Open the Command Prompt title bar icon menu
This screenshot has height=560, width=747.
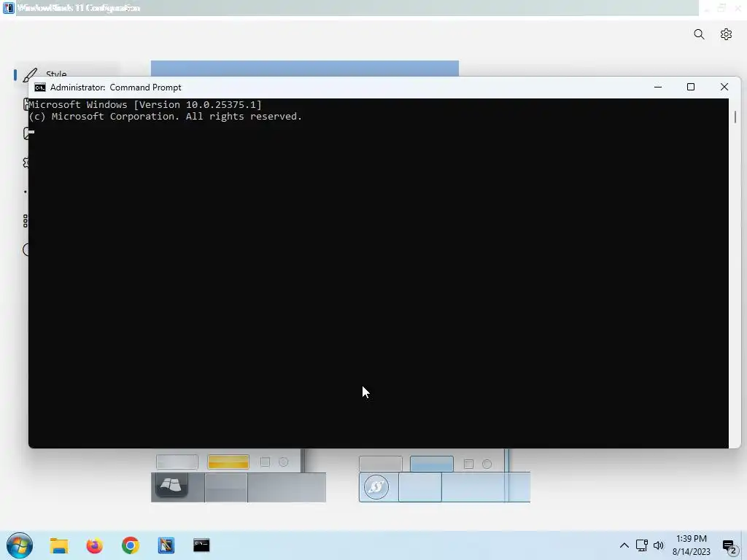click(x=40, y=87)
